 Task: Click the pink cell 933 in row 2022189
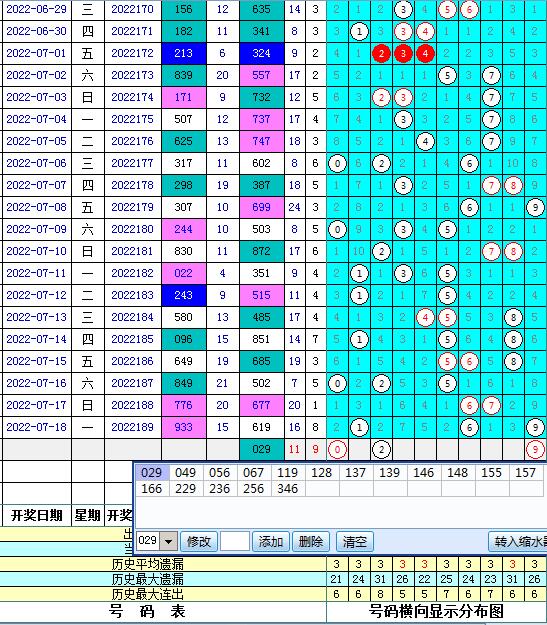click(183, 427)
